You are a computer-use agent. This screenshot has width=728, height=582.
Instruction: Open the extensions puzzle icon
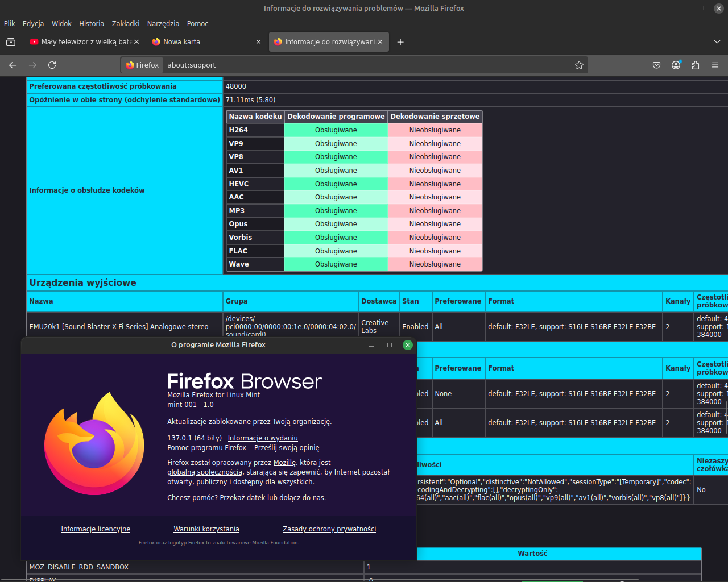tap(696, 65)
